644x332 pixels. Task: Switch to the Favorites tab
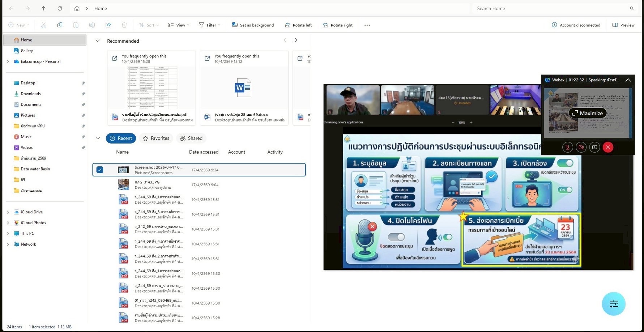click(x=156, y=138)
